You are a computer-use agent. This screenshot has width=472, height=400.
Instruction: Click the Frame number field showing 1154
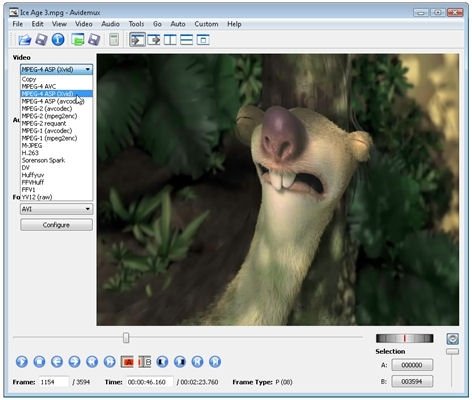(54, 382)
